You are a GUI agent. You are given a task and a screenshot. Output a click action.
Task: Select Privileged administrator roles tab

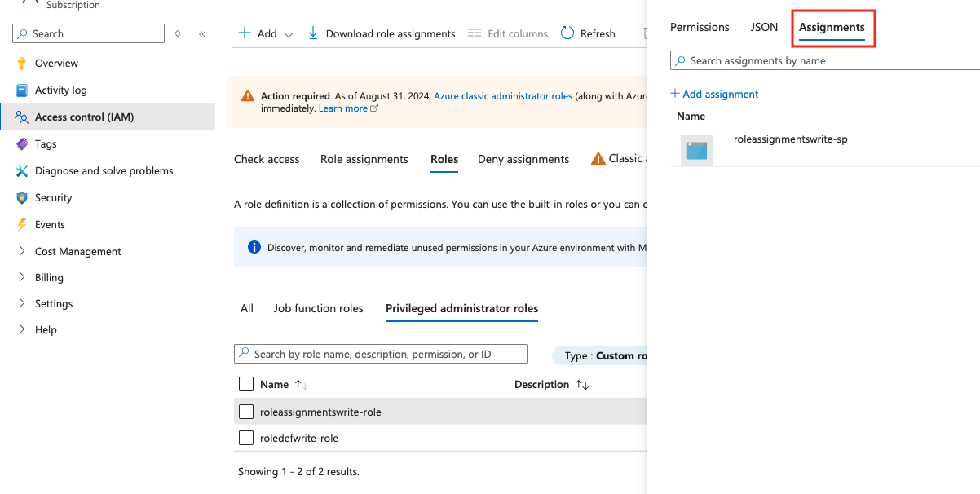[x=462, y=308]
